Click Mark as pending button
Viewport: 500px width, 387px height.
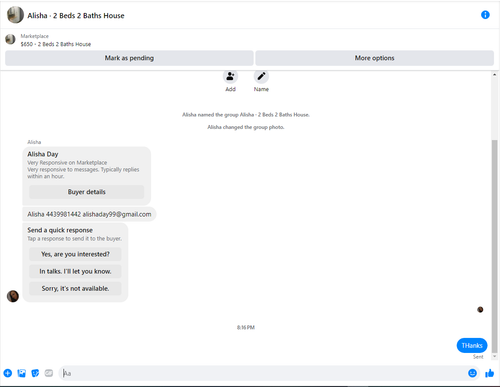point(129,58)
